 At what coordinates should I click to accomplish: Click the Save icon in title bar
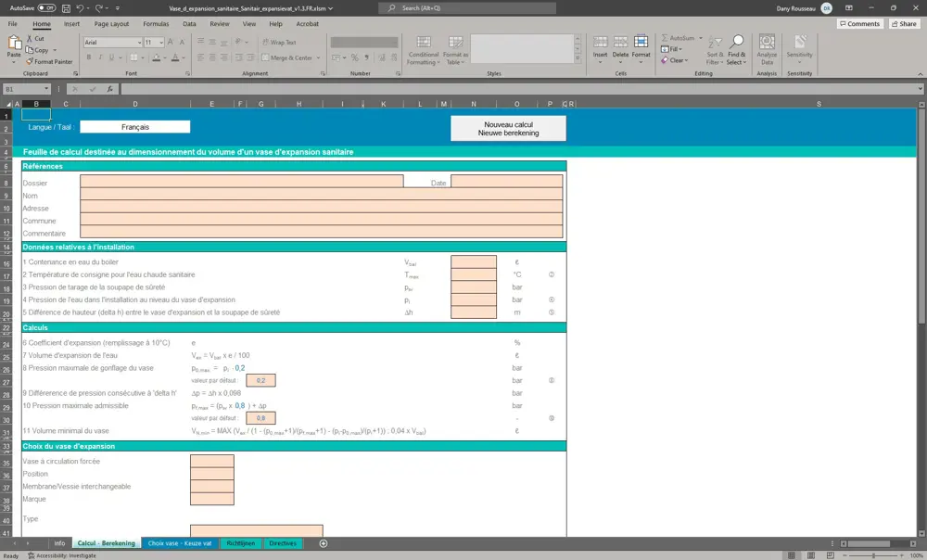point(65,7)
